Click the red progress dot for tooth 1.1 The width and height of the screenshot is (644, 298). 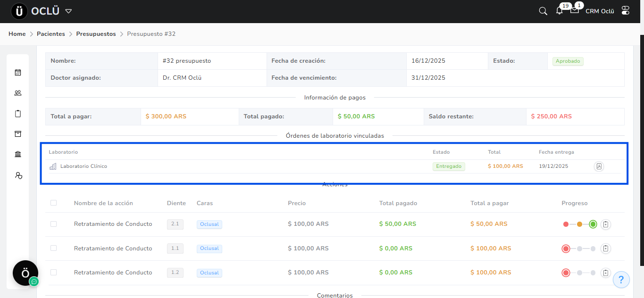(566, 248)
